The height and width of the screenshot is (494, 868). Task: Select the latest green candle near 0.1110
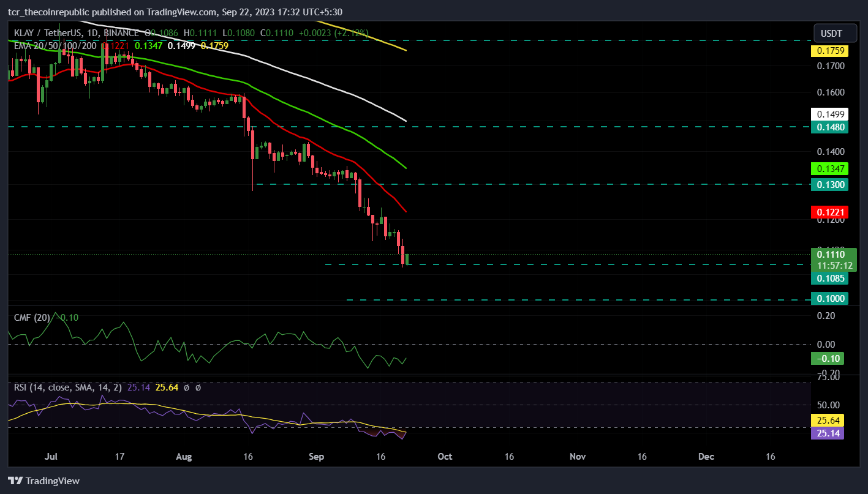[407, 259]
